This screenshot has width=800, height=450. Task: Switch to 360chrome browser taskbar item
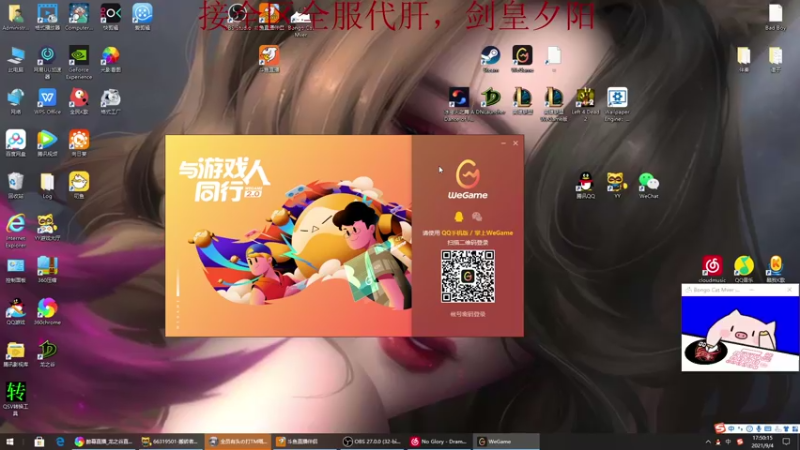[x=103, y=442]
